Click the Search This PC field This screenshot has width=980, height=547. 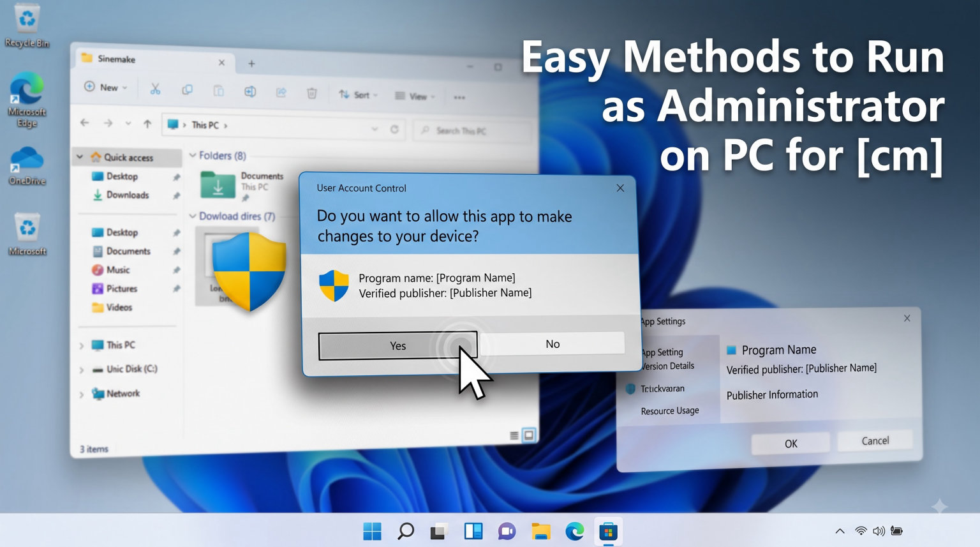(473, 131)
